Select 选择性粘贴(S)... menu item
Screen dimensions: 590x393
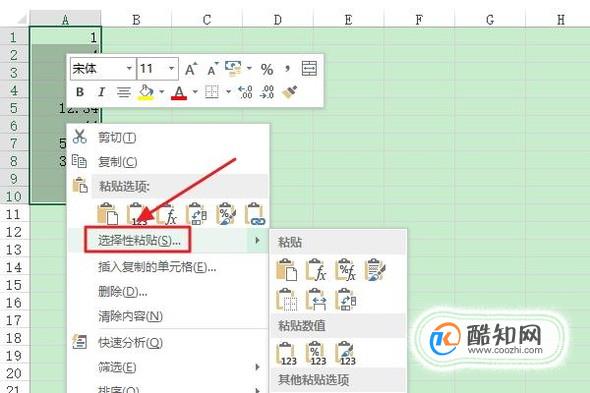click(x=139, y=240)
